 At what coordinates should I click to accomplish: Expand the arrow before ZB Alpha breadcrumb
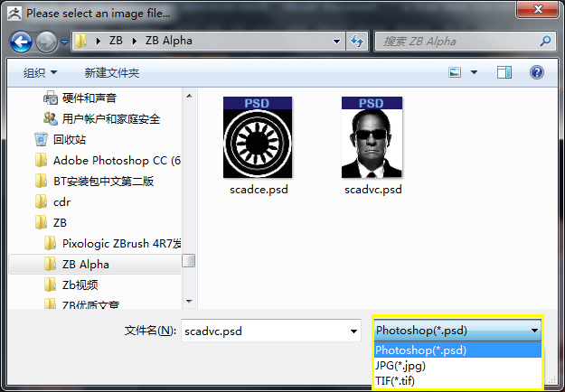click(135, 41)
